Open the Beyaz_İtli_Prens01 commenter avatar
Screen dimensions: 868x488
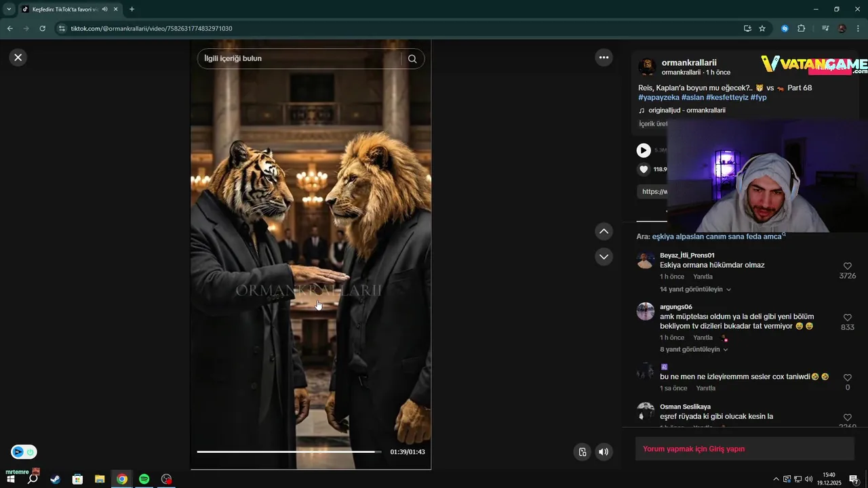coord(646,260)
